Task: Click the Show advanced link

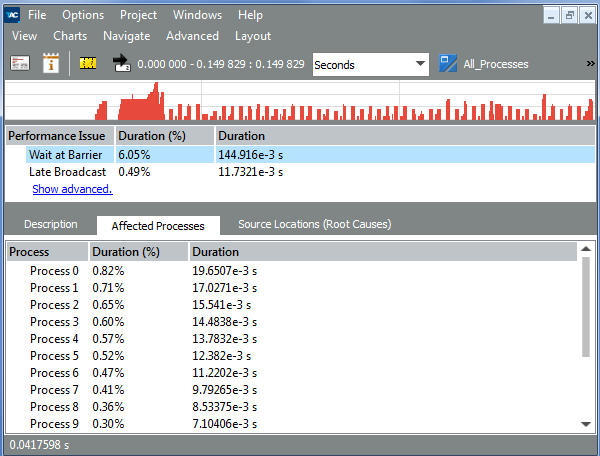Action: coord(72,189)
